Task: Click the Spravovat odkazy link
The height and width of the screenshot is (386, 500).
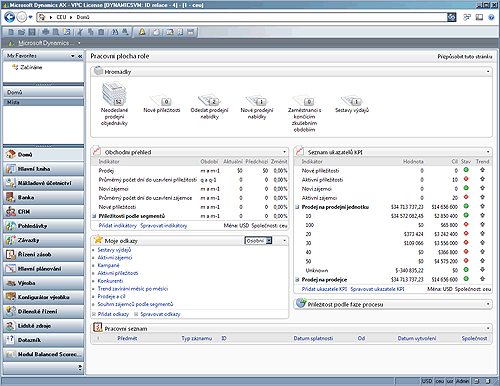Action: tap(160, 314)
